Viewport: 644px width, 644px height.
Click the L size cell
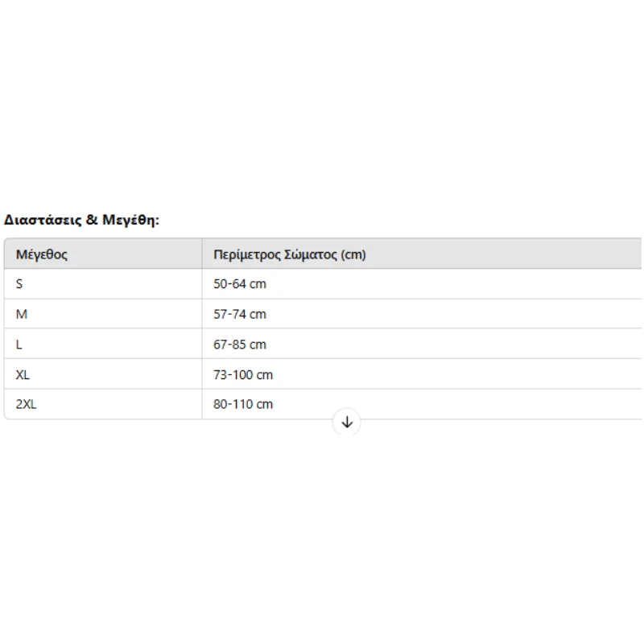coord(103,345)
